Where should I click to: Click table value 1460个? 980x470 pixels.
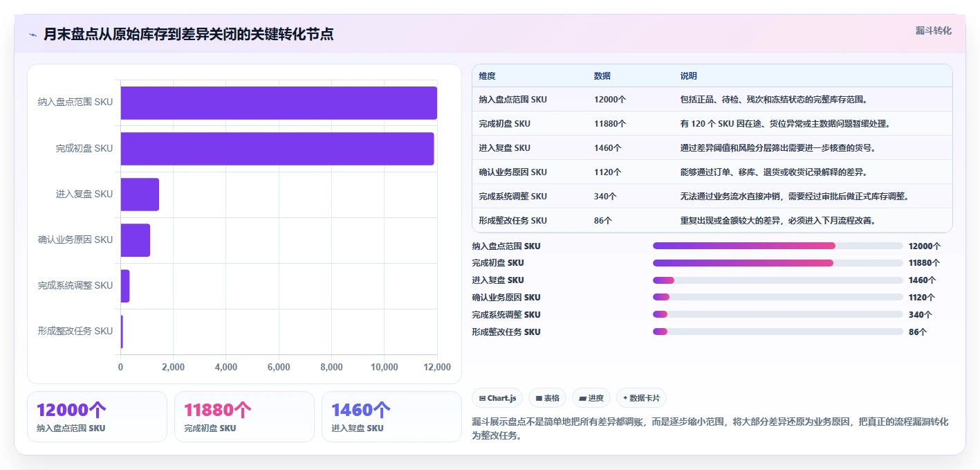pyautogui.click(x=608, y=148)
